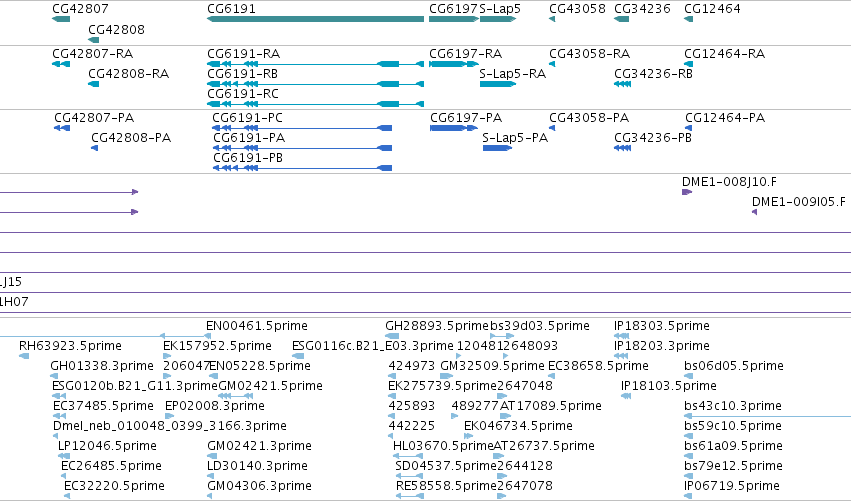Viewport: 851px width, 501px height.
Task: Select the CG6191 gene bar
Action: 315,19
